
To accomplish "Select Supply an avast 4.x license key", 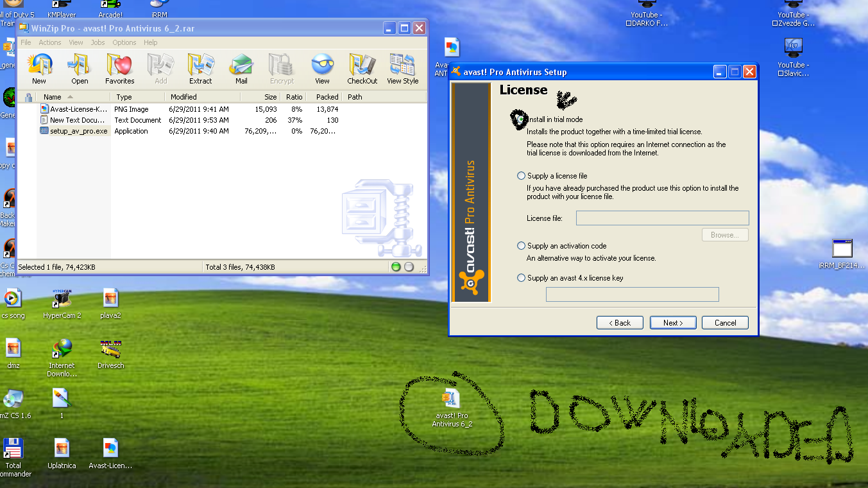I will pyautogui.click(x=521, y=278).
